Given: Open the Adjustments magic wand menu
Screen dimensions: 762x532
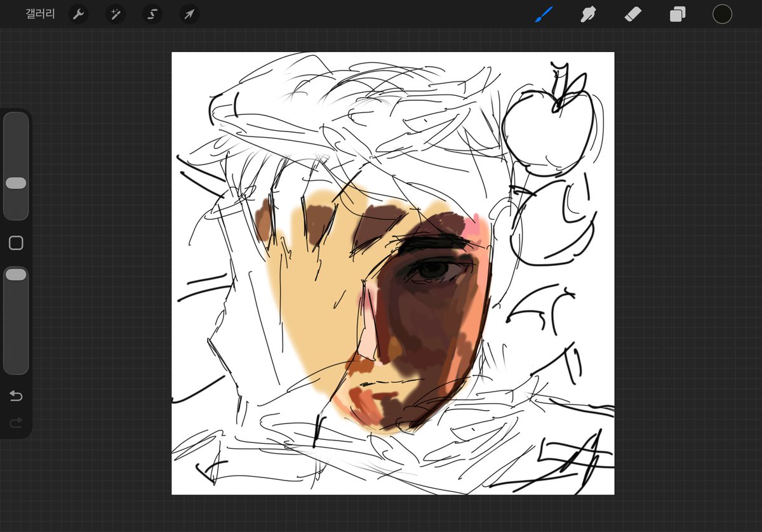Looking at the screenshot, I should pos(116,14).
